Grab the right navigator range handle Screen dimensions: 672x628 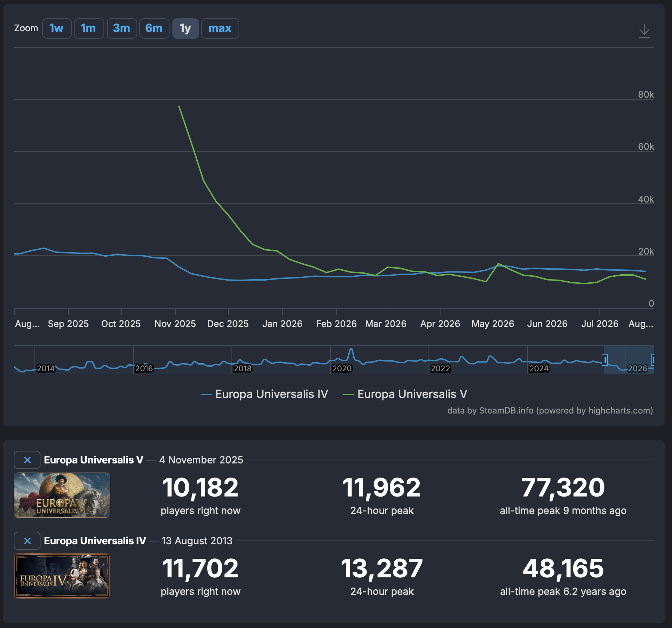click(653, 360)
